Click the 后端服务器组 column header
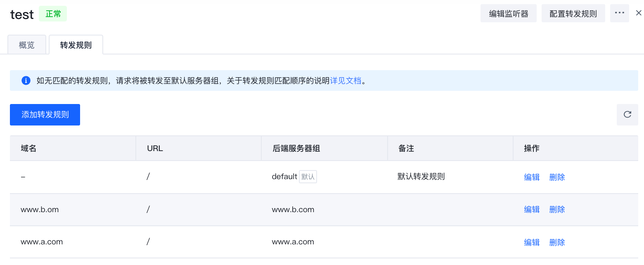The width and height of the screenshot is (644, 265). point(324,148)
